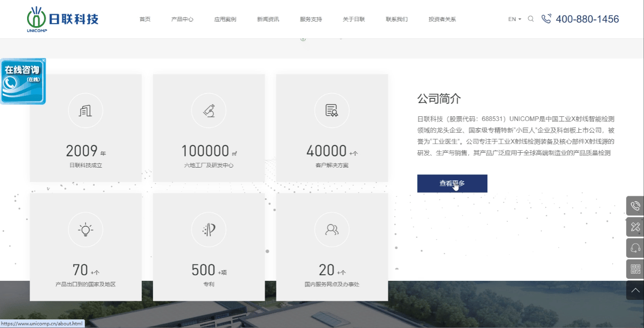Click the patent icon above 500

pos(209,230)
